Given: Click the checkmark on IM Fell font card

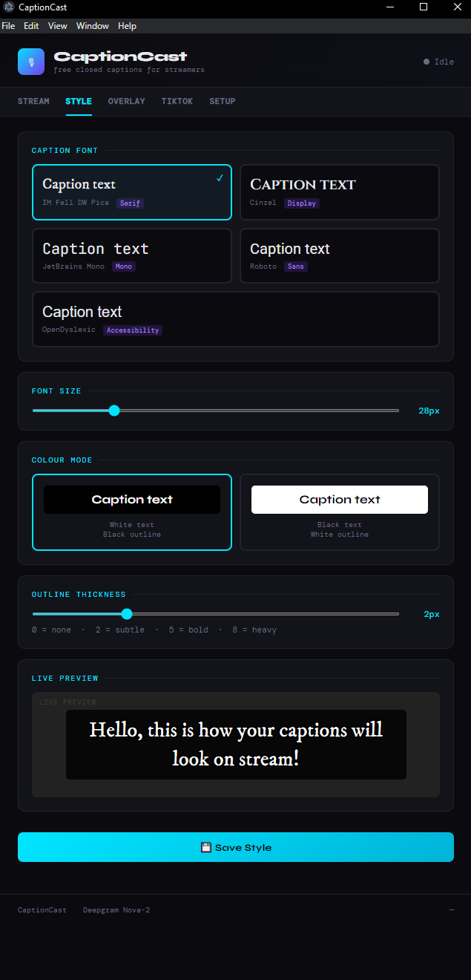Looking at the screenshot, I should [x=220, y=178].
